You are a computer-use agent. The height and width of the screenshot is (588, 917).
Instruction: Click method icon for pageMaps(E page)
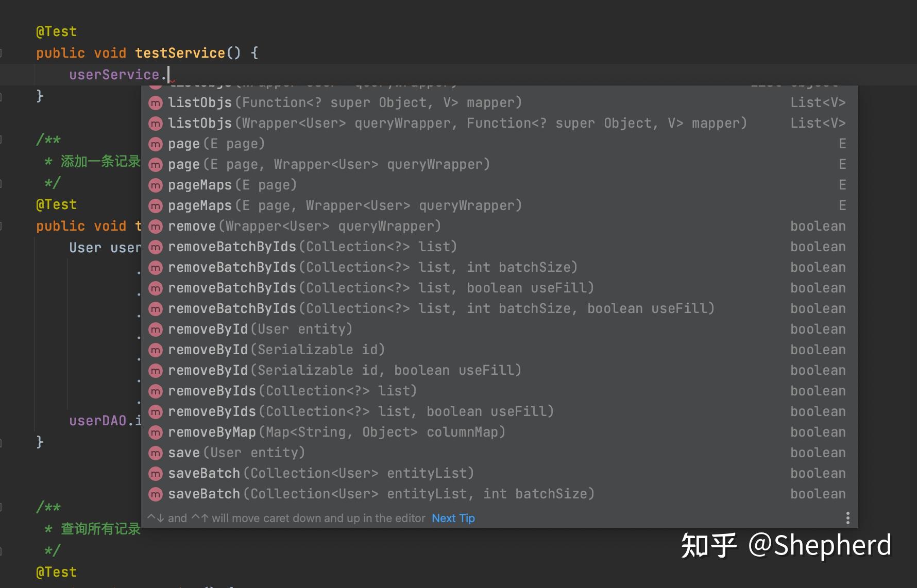pyautogui.click(x=155, y=185)
